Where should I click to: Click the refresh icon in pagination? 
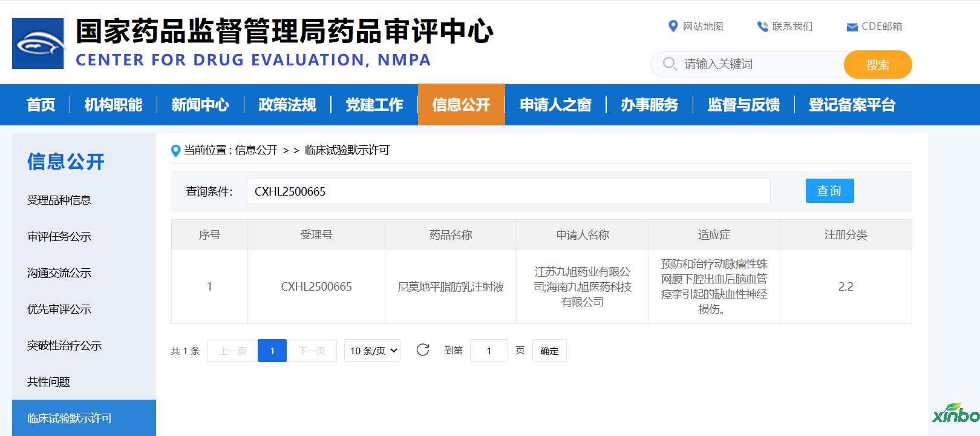[423, 350]
